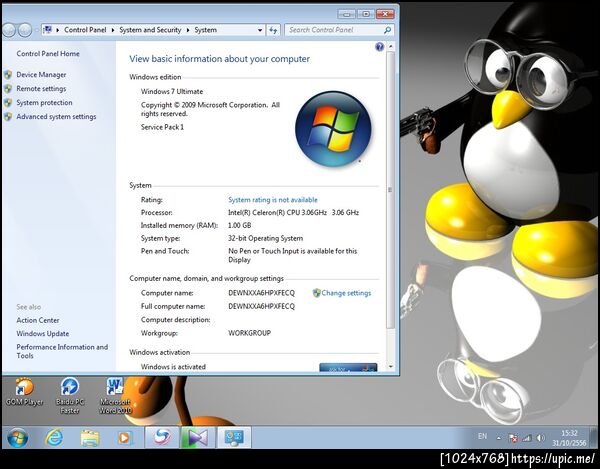Click 'System rating is not available' link
600x469 pixels.
[x=272, y=200]
